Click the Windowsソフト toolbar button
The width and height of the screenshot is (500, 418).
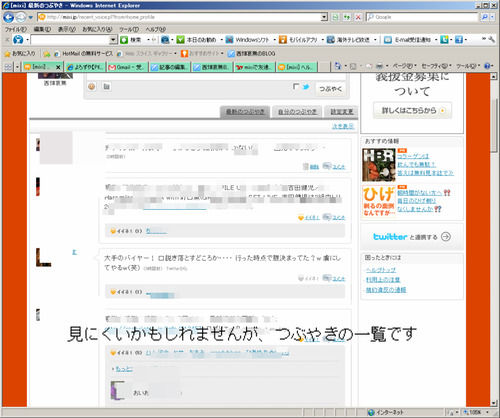click(247, 40)
